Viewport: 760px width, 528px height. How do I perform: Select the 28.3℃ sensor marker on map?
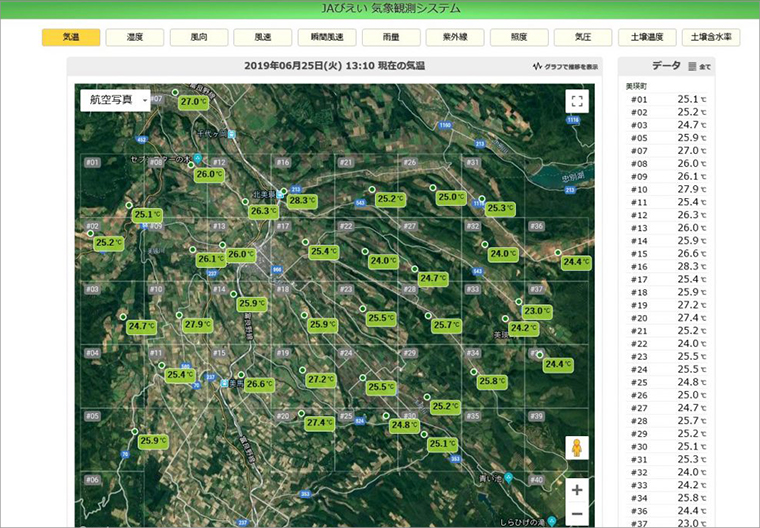click(302, 201)
